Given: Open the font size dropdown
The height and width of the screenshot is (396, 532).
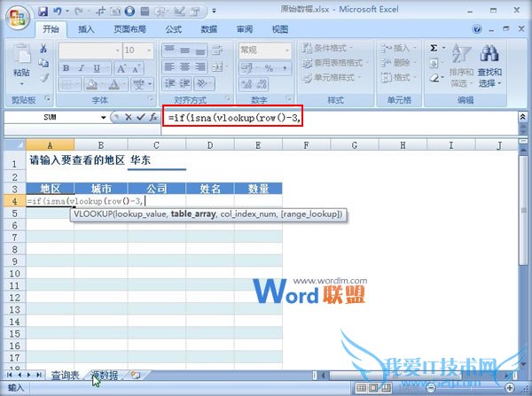Looking at the screenshot, I should 149,50.
